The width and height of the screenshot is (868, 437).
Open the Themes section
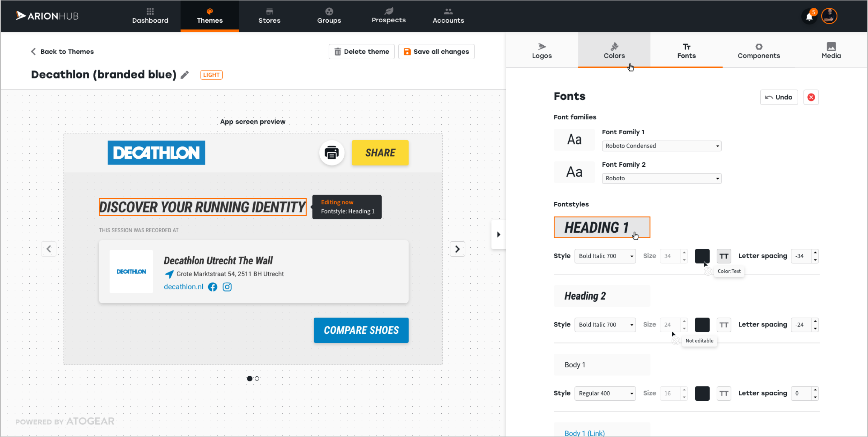point(210,16)
